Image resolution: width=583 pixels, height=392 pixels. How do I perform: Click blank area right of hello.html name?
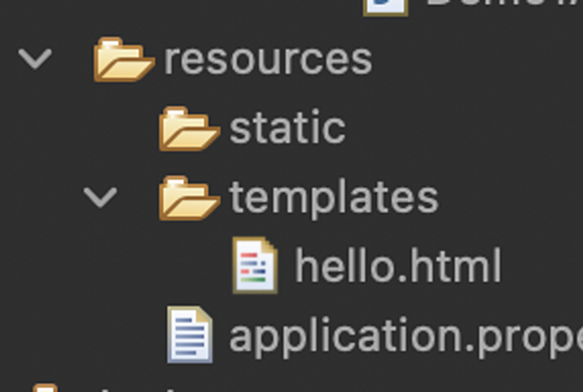[543, 266]
